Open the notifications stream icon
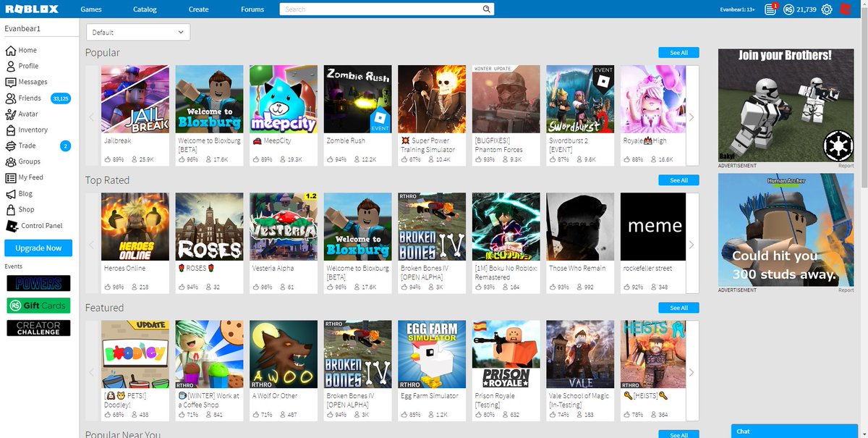Viewport: 868px width, 438px height. pyautogui.click(x=771, y=9)
